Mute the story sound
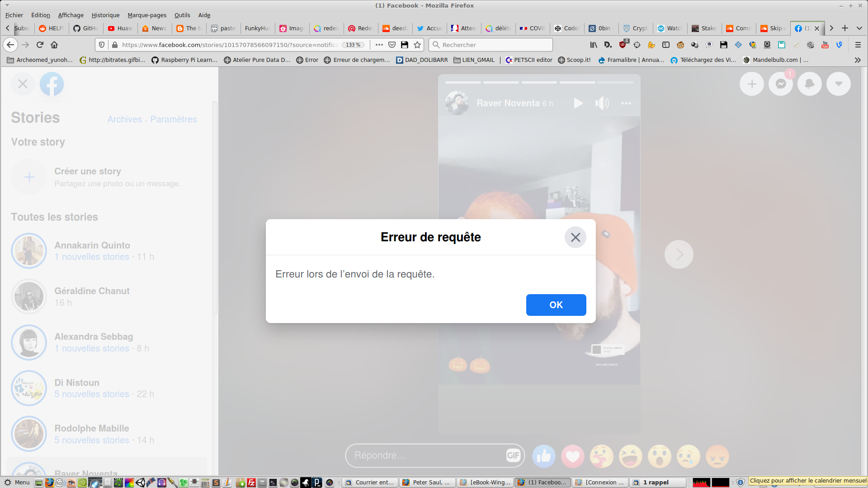This screenshot has width=868, height=488. coord(602,103)
